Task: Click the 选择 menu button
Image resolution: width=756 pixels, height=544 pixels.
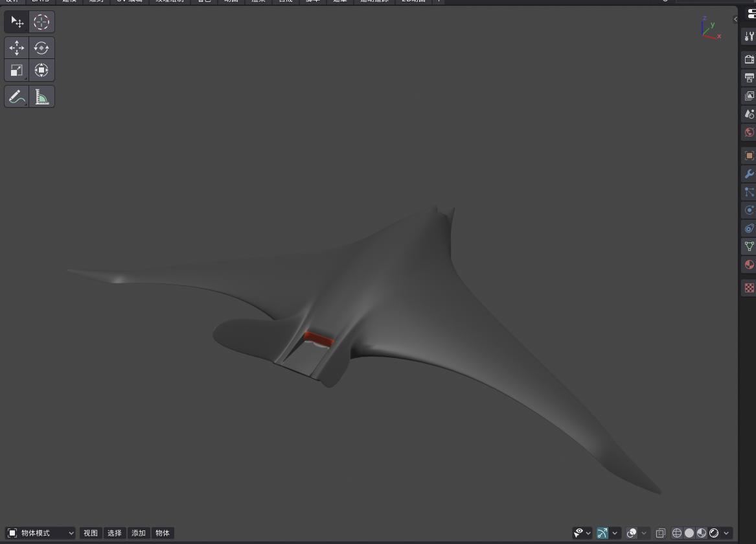Action: coord(115,533)
